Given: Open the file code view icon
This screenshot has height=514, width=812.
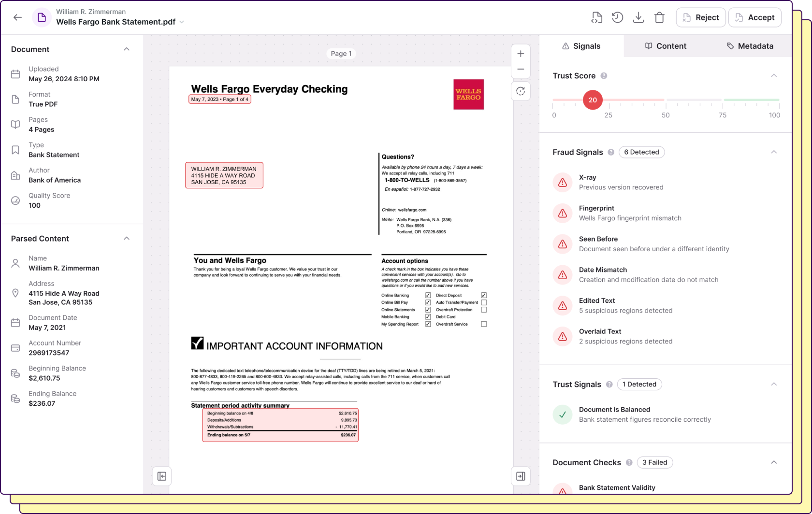Looking at the screenshot, I should [x=597, y=17].
